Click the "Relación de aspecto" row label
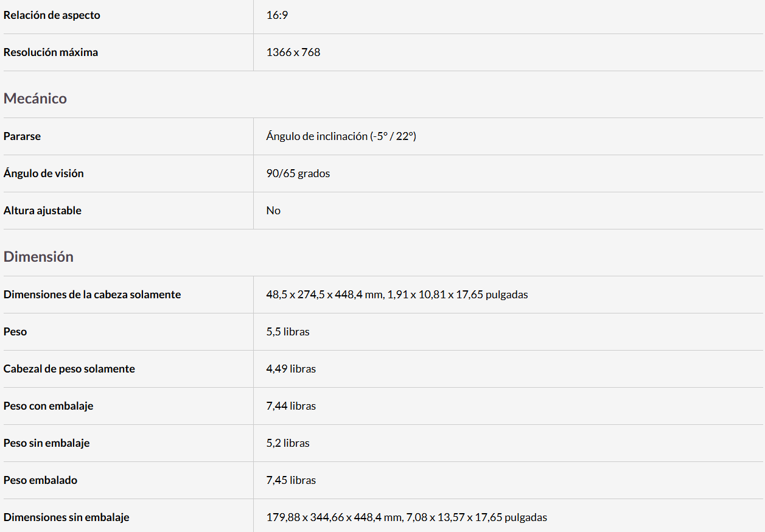Viewport: 765px width, 532px height. (x=52, y=15)
